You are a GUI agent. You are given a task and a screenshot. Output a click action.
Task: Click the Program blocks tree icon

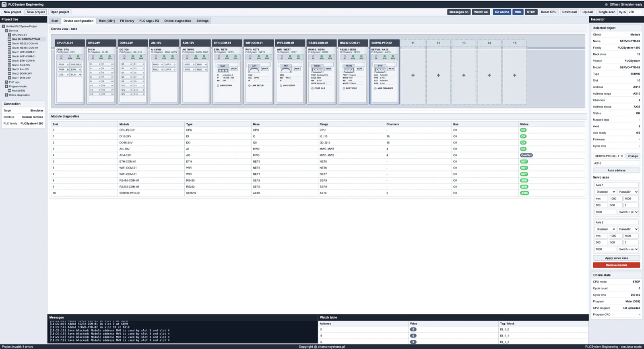[x=6, y=86]
